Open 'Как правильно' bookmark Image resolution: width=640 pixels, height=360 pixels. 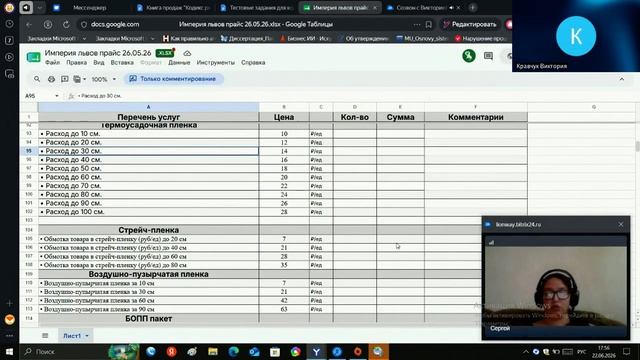coord(188,38)
